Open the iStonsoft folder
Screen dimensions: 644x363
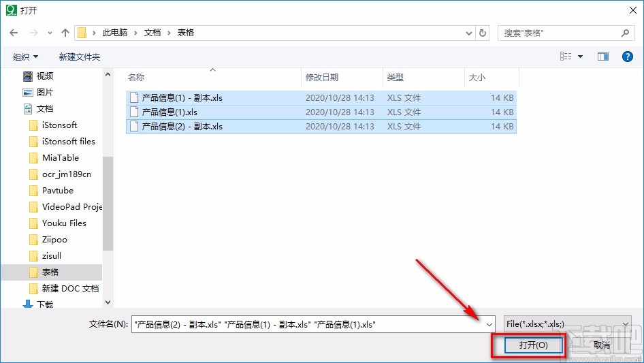tap(59, 125)
